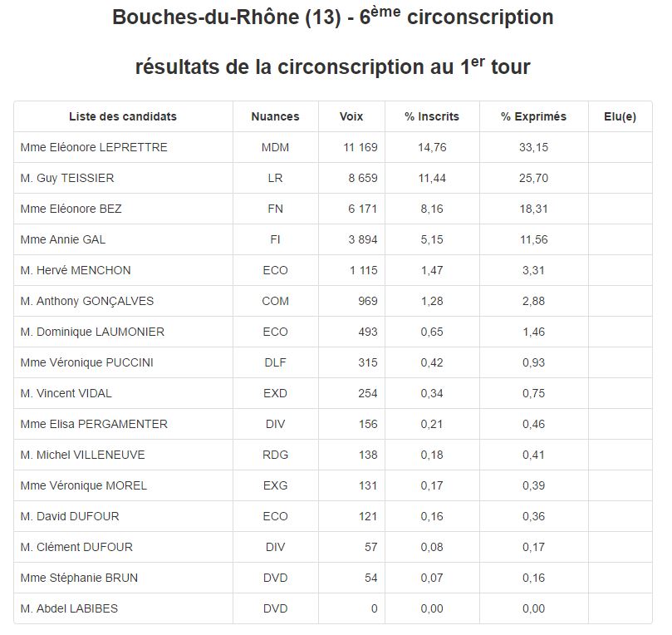Click candidate Mme Eléonore LEPRETTRE

94,147
